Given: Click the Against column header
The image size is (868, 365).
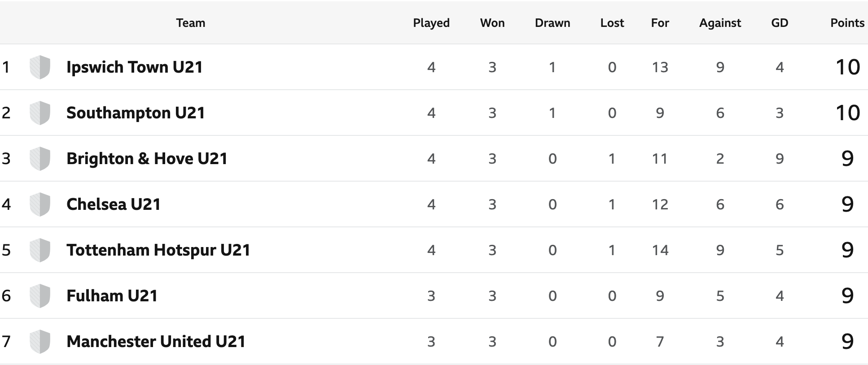Looking at the screenshot, I should click(720, 23).
